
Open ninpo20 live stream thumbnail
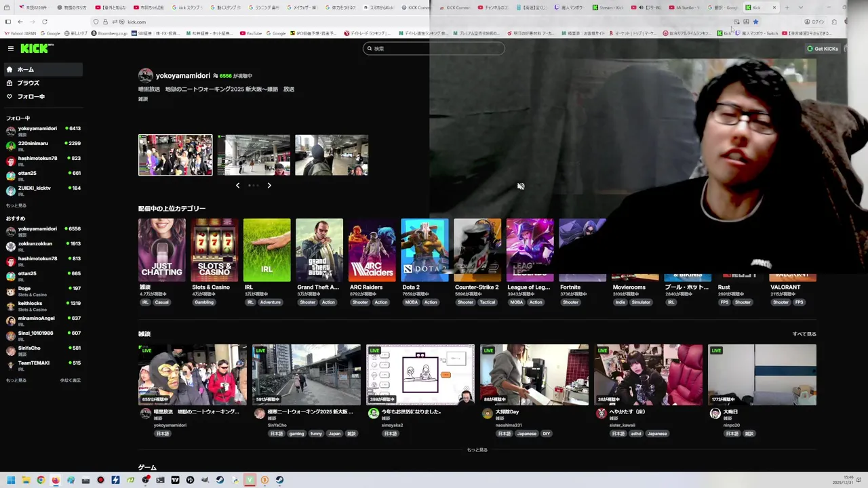click(762, 375)
